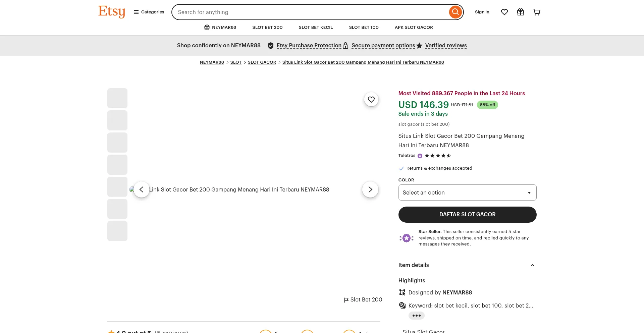Open the gift registry icon
The height and width of the screenshot is (333, 644).
pyautogui.click(x=520, y=12)
